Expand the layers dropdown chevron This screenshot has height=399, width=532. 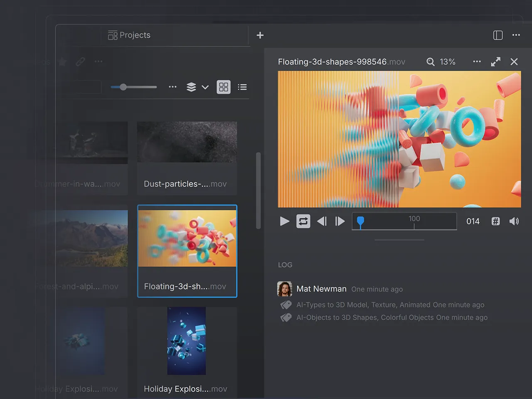pyautogui.click(x=205, y=87)
